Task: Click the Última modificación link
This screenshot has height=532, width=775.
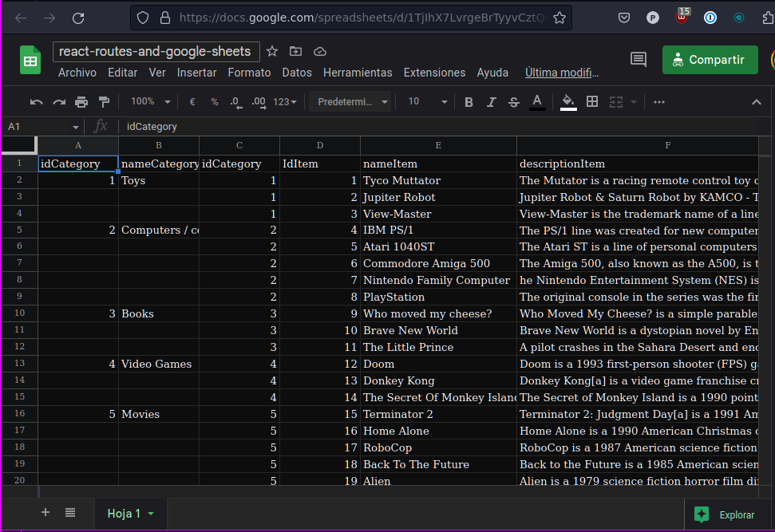Action: [x=561, y=73]
